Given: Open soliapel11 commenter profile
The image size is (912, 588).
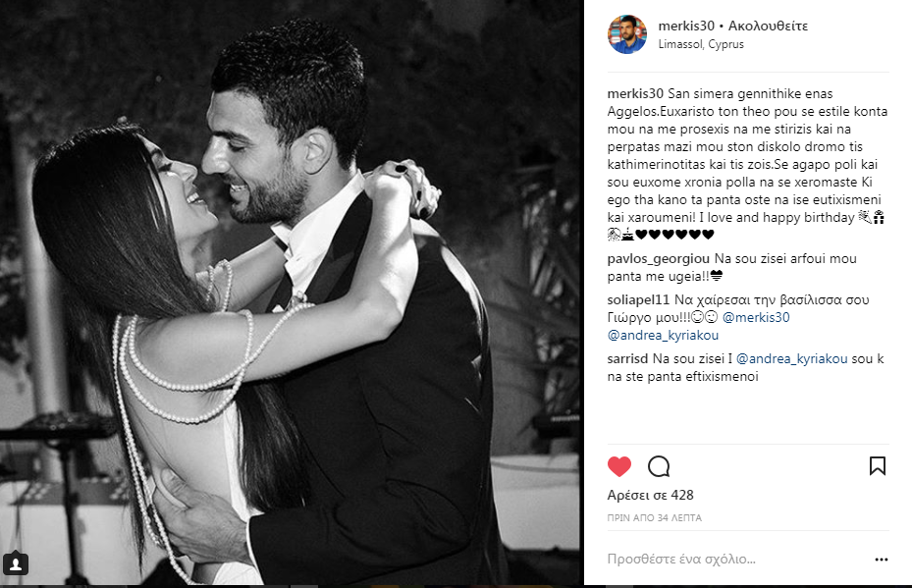Looking at the screenshot, I should pos(639,300).
